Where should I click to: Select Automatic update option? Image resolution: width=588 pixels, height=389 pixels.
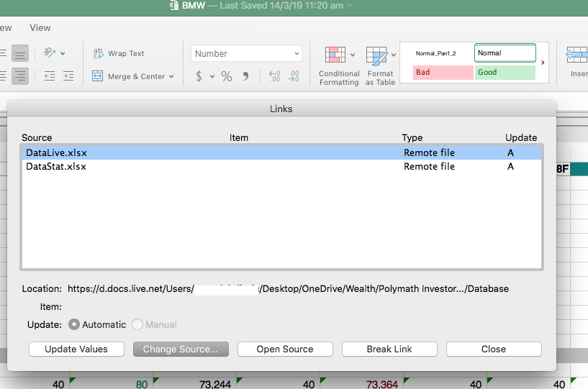(x=74, y=324)
